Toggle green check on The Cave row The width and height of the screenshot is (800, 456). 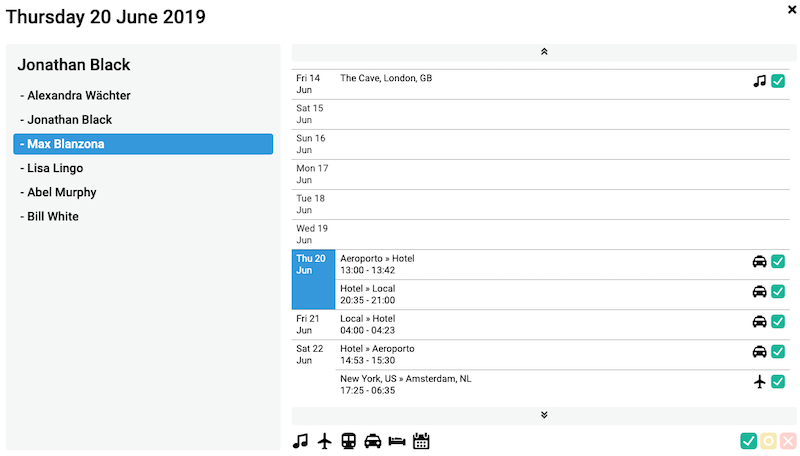coord(778,81)
